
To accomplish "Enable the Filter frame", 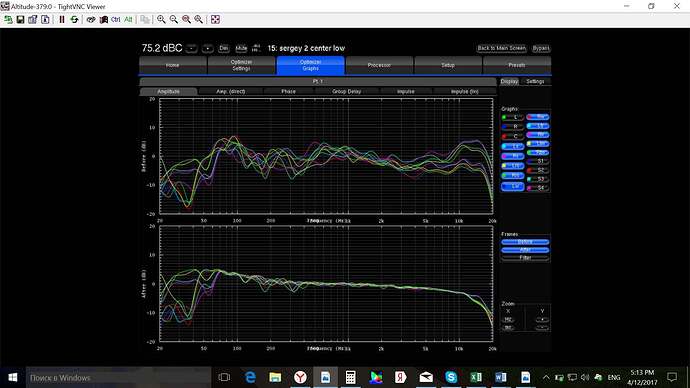I will click(x=525, y=258).
